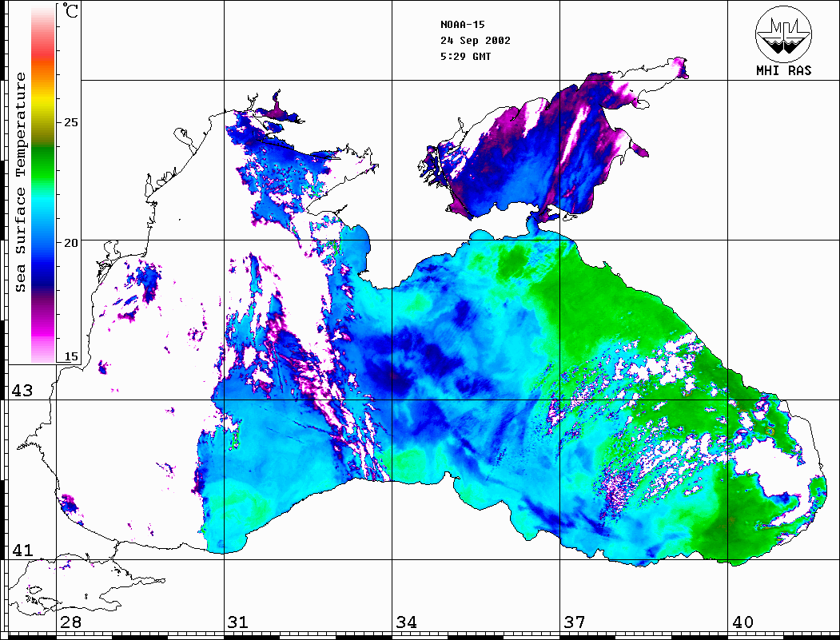Click the latitude label 41
This screenshot has height=640, width=840.
click(22, 550)
